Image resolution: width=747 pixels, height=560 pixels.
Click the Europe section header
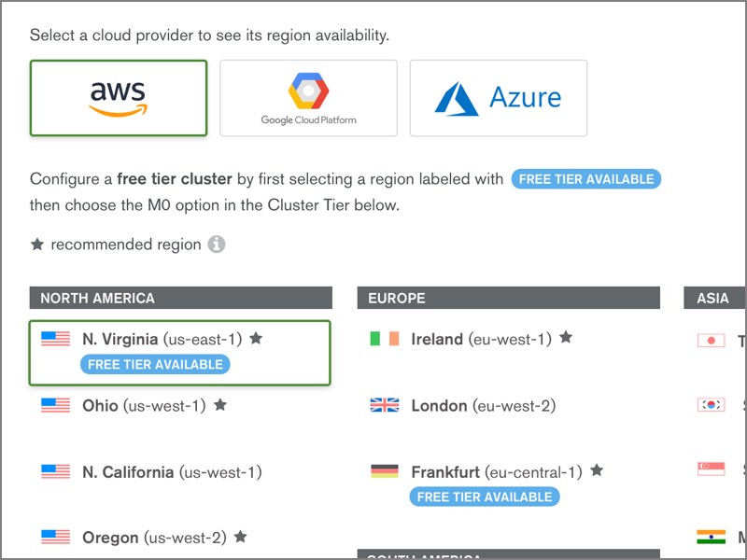pyautogui.click(x=508, y=298)
